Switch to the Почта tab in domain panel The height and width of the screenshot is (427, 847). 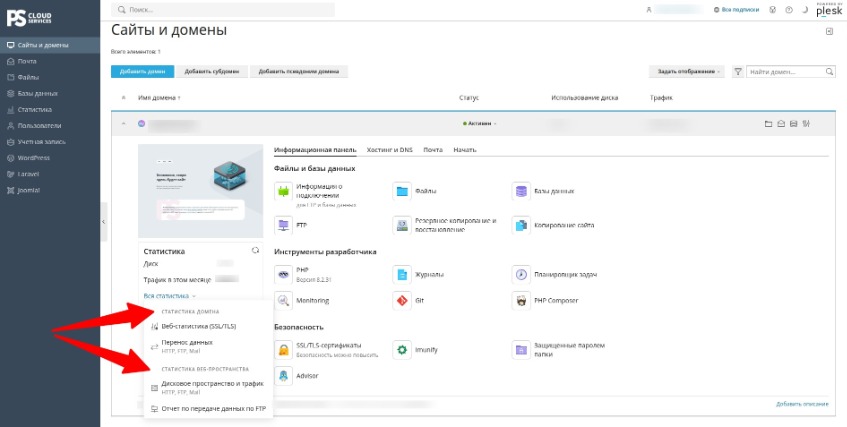(x=433, y=150)
